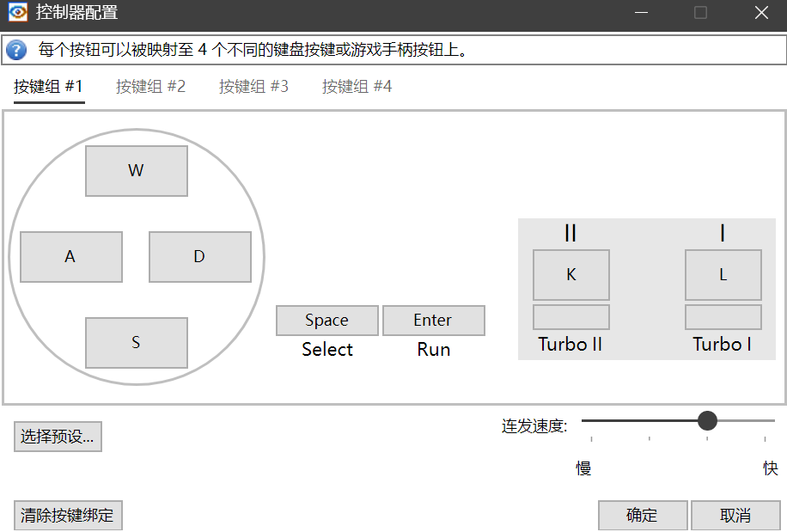
Task: Open the 选择预设 preset chooser
Action: coord(56,436)
